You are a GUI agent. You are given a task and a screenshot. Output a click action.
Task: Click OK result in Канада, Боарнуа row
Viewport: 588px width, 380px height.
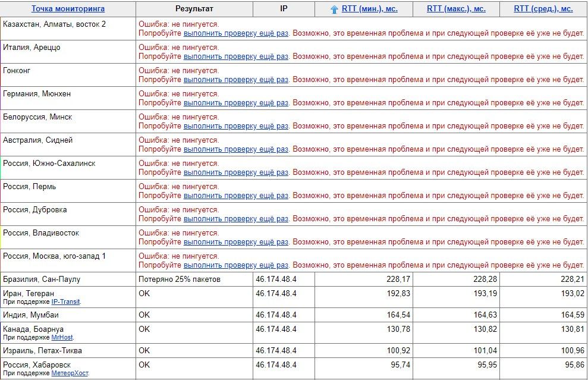pyautogui.click(x=144, y=329)
